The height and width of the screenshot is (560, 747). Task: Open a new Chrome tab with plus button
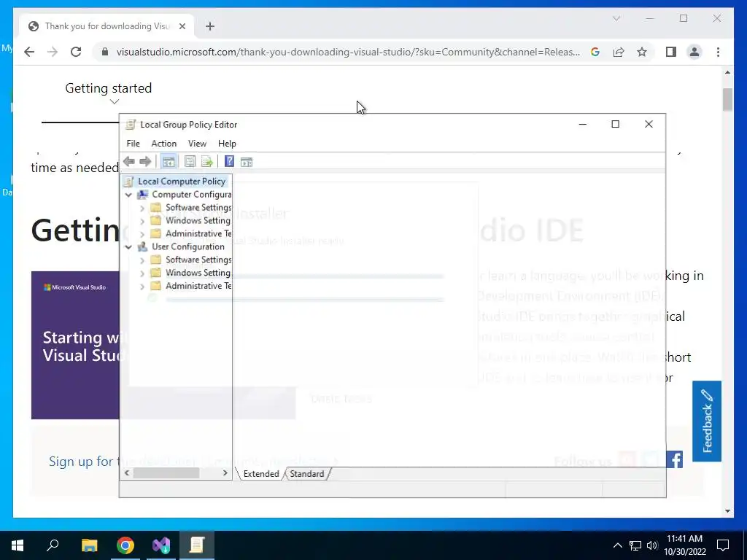[210, 26]
